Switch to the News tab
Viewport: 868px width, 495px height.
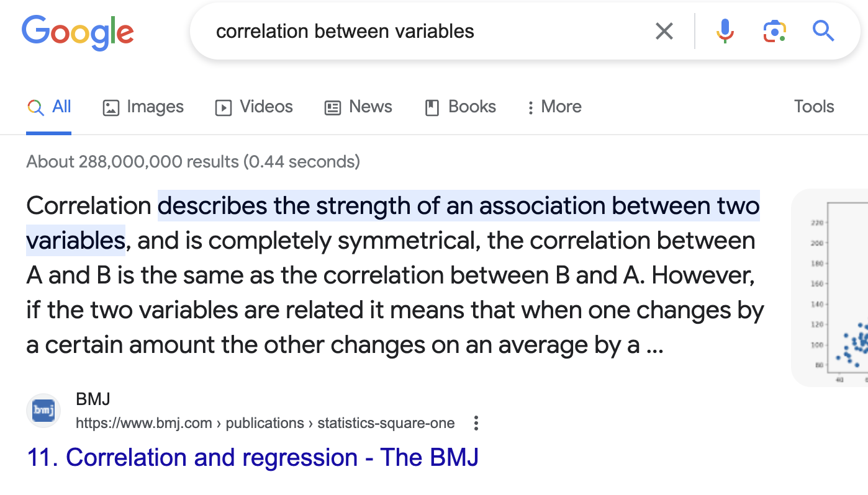pyautogui.click(x=358, y=107)
